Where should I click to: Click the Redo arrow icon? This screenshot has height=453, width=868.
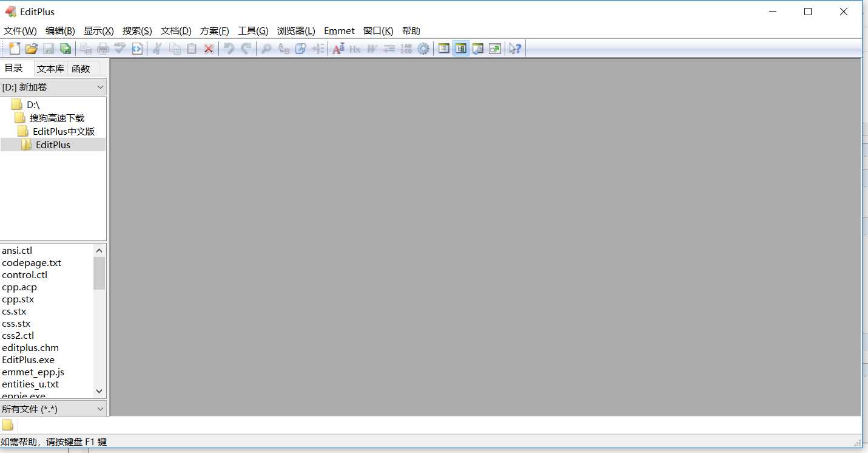coord(246,49)
